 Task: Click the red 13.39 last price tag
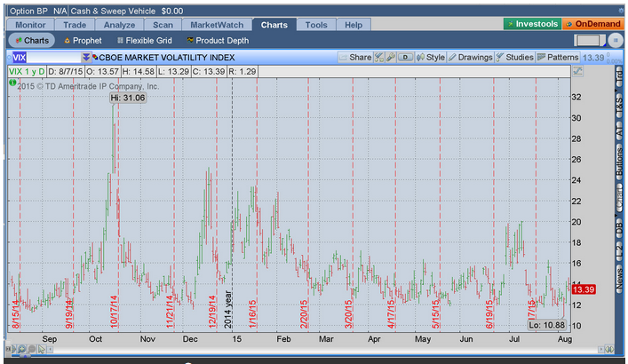[x=584, y=289]
